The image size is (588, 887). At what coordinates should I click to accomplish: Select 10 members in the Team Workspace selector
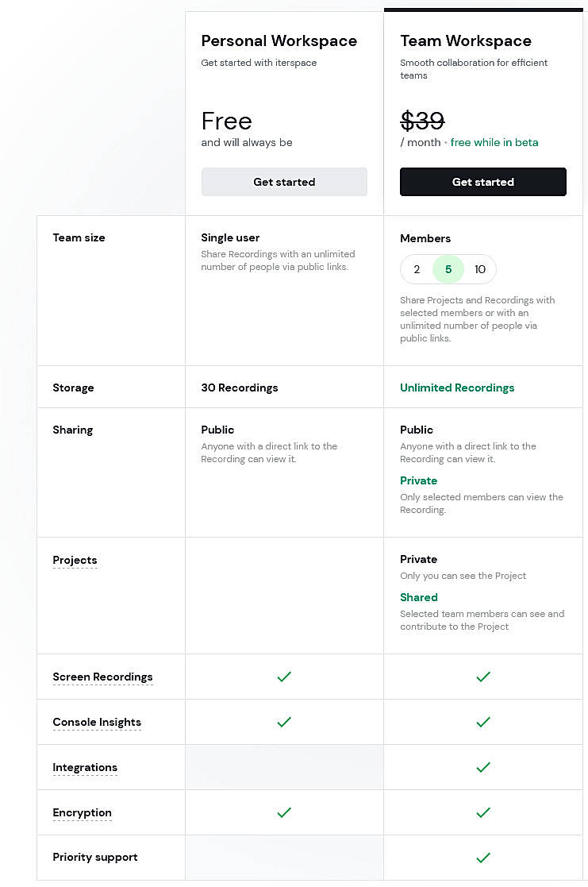click(x=480, y=269)
